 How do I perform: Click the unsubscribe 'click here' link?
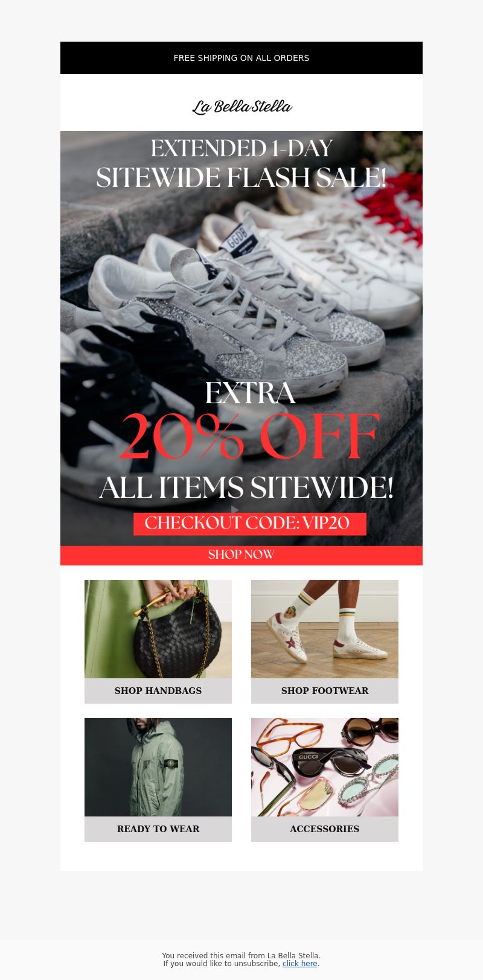(x=300, y=964)
